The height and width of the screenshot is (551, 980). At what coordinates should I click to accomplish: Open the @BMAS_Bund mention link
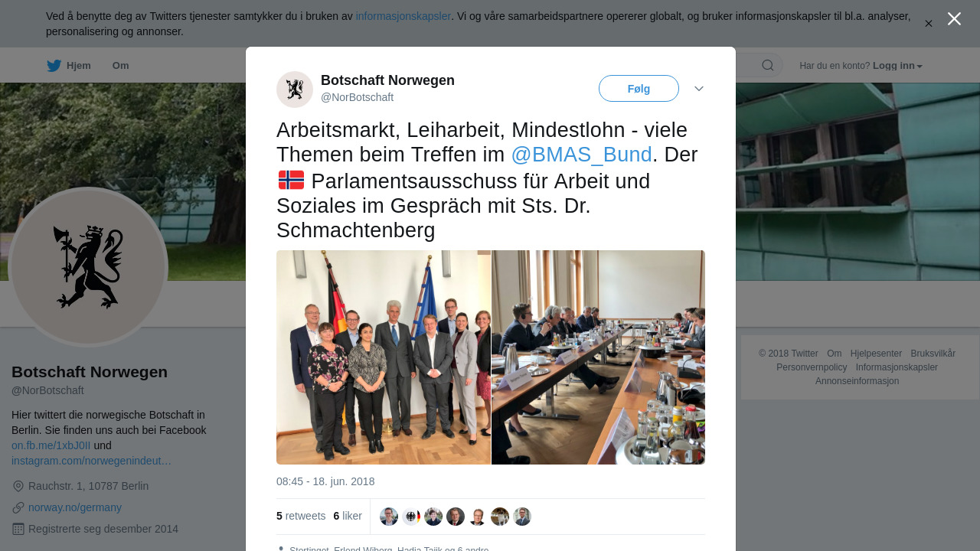click(x=581, y=155)
